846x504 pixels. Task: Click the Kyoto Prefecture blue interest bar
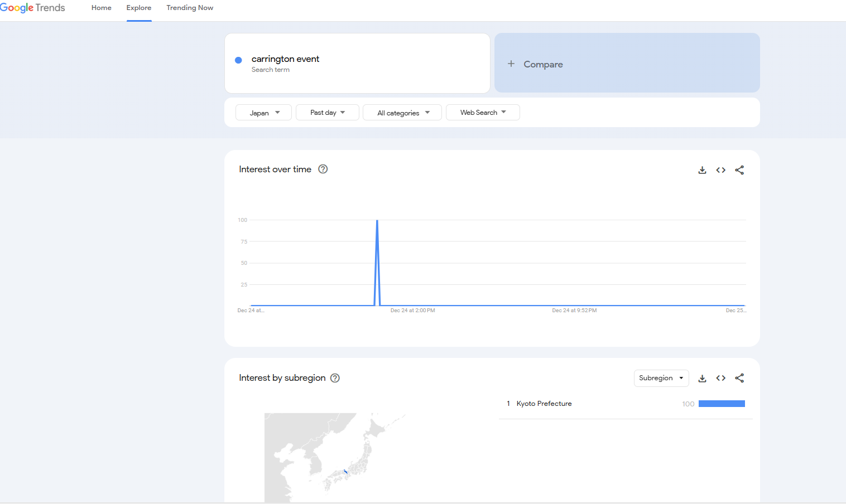(x=722, y=404)
